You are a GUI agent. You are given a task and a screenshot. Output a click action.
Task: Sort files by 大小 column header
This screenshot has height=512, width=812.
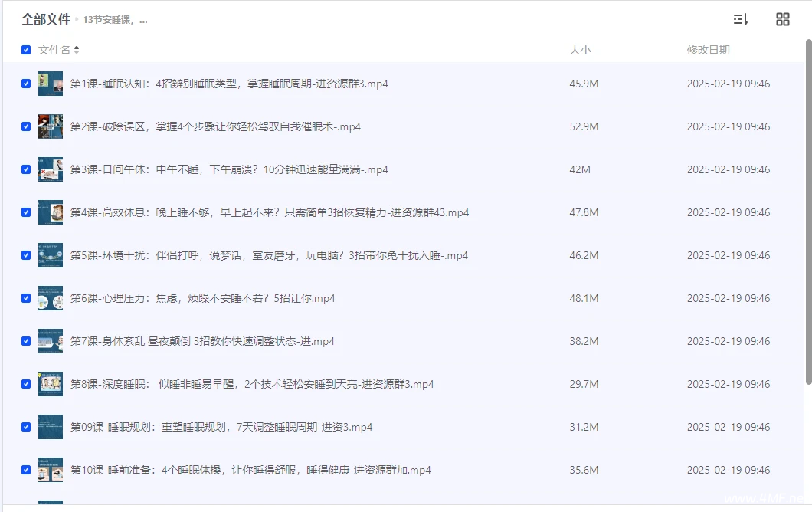[x=580, y=50]
